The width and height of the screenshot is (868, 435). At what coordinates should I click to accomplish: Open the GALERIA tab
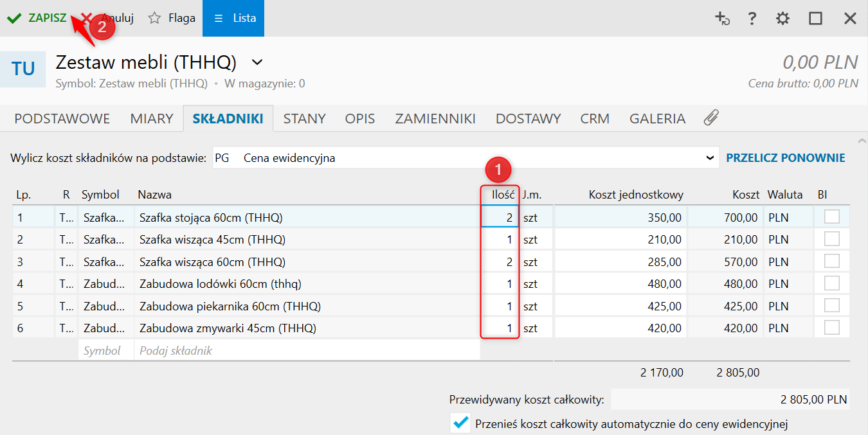657,119
